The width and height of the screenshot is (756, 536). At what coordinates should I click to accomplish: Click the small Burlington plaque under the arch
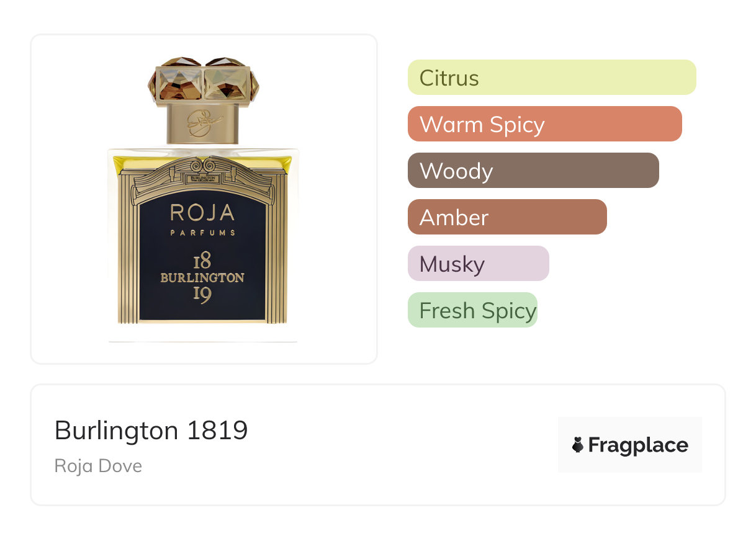202,178
